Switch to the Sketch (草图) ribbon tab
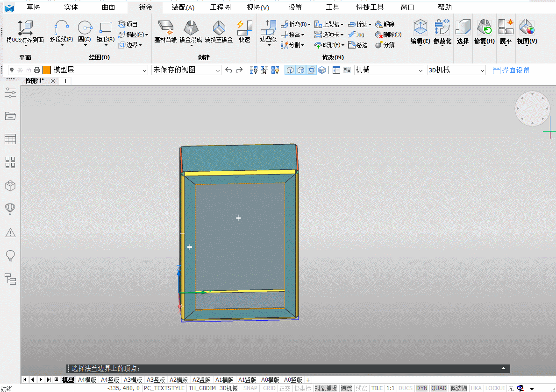Image resolution: width=556 pixels, height=392 pixels. click(x=34, y=7)
